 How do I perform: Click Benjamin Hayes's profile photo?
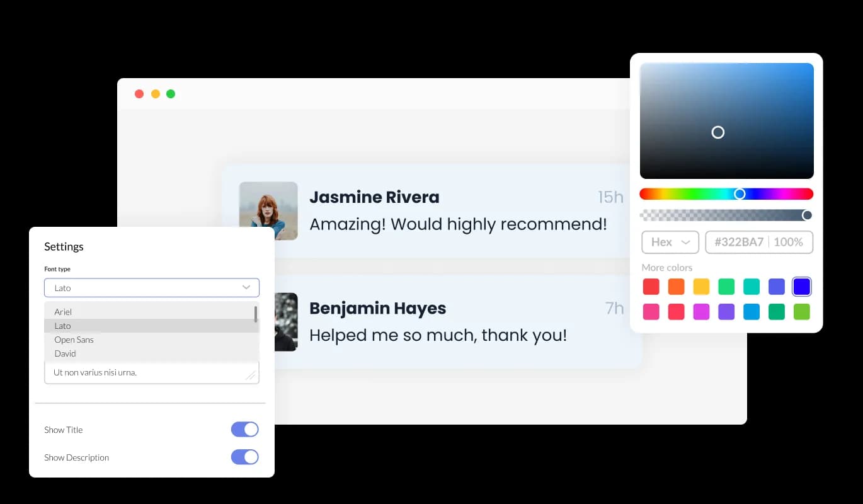[286, 322]
